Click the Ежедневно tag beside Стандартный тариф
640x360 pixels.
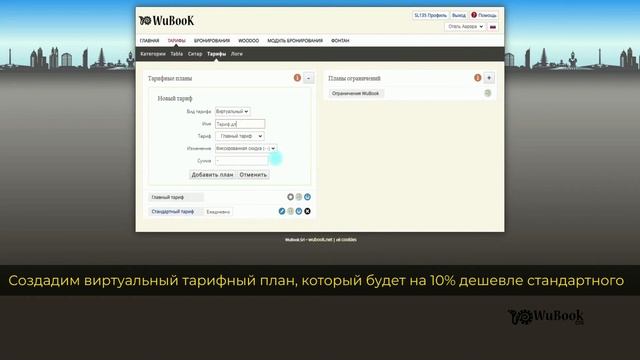pyautogui.click(x=218, y=212)
